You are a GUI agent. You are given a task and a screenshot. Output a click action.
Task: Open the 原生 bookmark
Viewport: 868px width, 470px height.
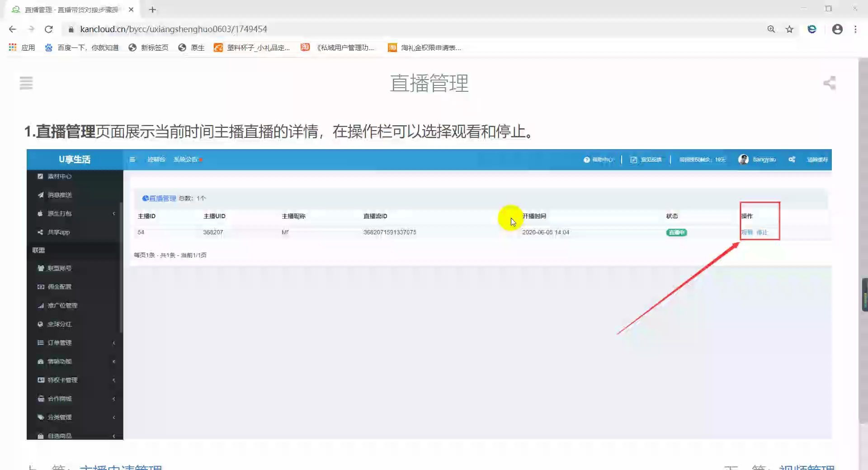pyautogui.click(x=191, y=47)
